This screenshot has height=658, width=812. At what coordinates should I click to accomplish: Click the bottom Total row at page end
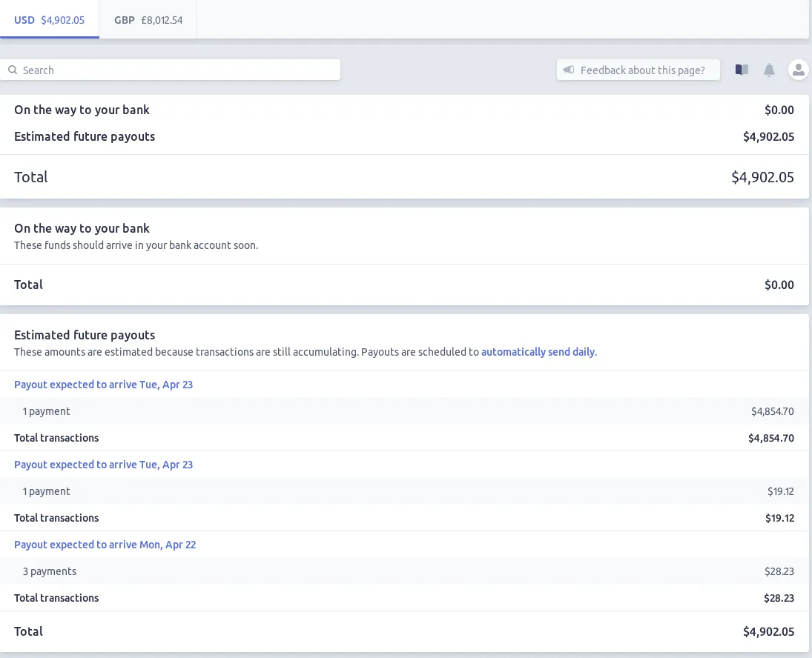pyautogui.click(x=404, y=631)
